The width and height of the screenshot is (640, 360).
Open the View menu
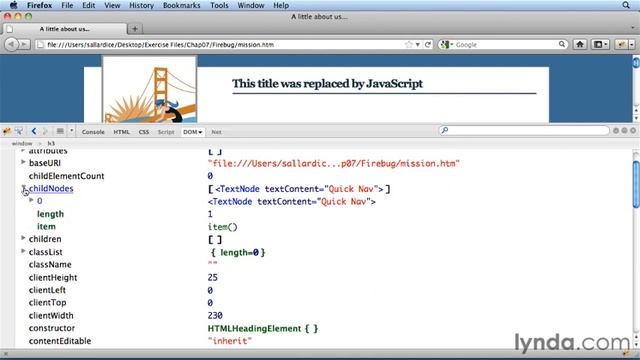[x=112, y=5]
